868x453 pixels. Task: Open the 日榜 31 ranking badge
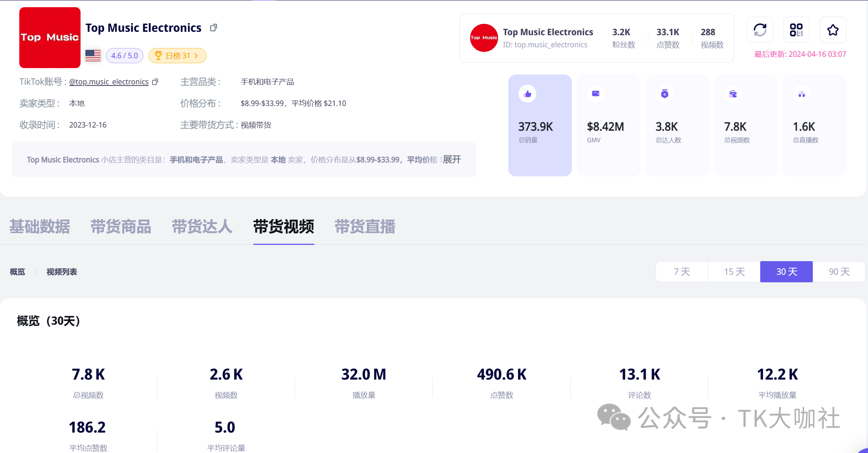177,56
